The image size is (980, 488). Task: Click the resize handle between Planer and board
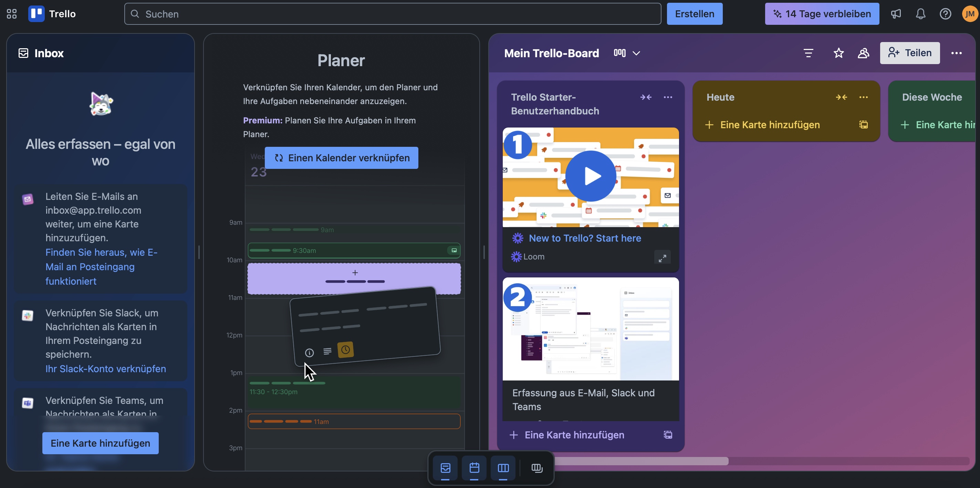484,252
